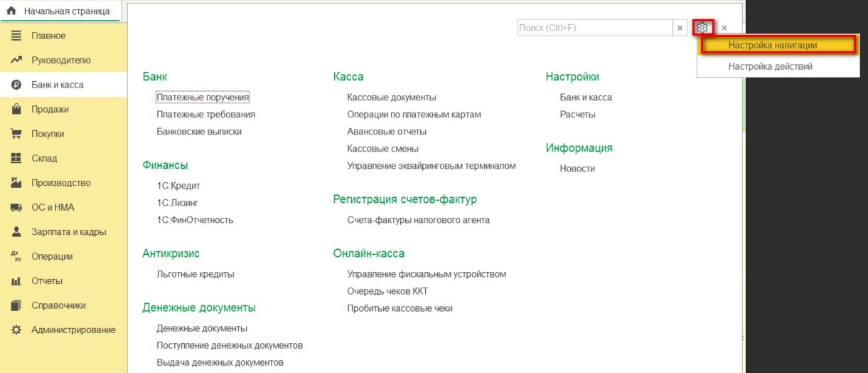Open Платежные требования
The image size is (868, 373).
[x=206, y=115]
